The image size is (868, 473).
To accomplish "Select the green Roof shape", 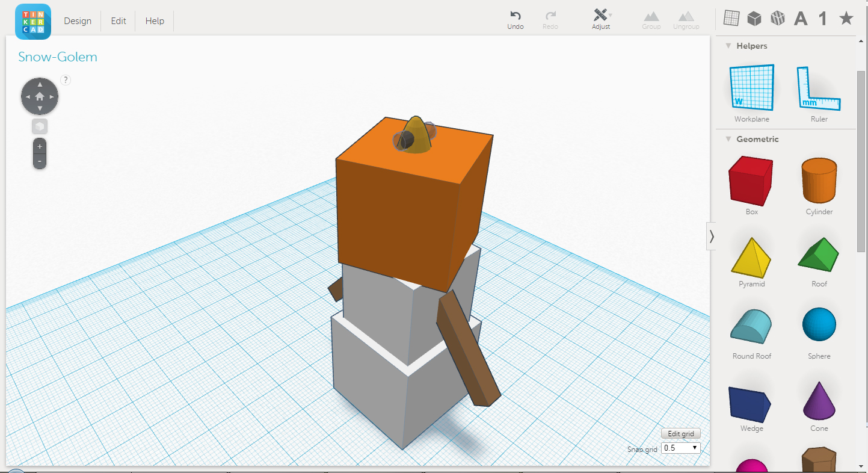I will (819, 262).
